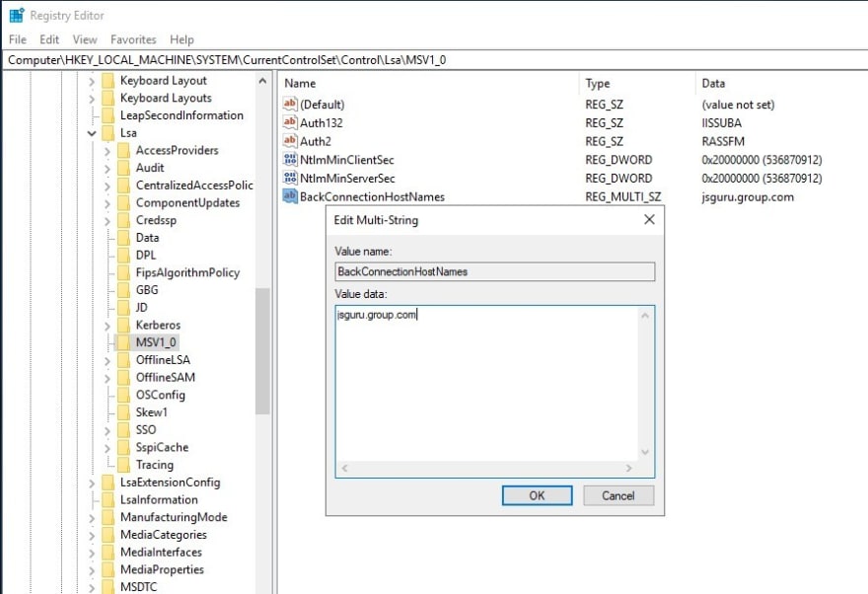Click the tree pane scroll up arrow
This screenshot has height=594, width=868.
(x=262, y=81)
